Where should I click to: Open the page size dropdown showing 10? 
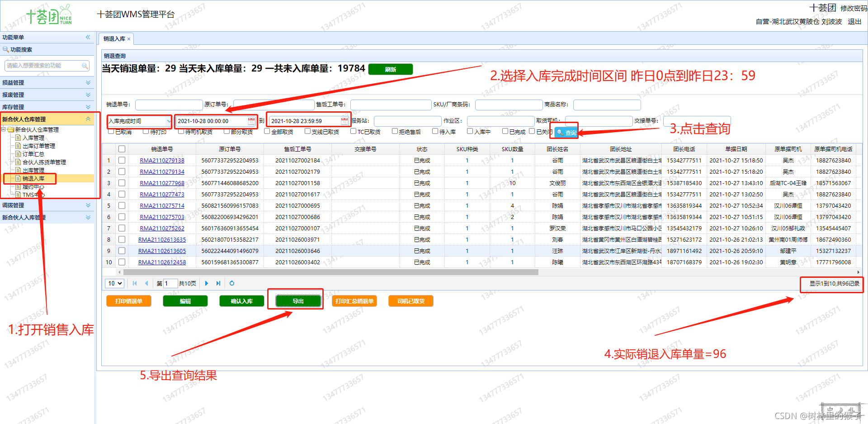point(115,283)
